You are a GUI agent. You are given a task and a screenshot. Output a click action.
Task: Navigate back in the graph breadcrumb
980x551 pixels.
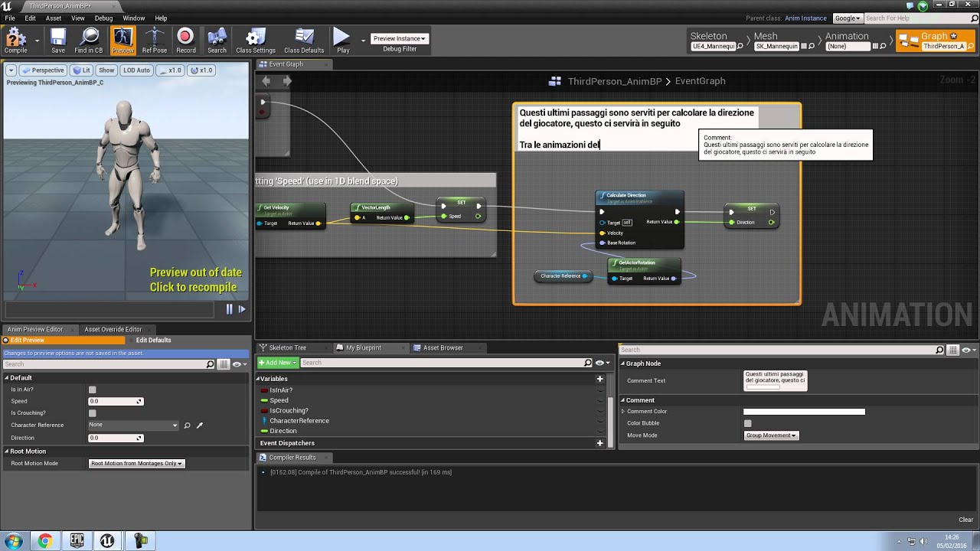click(x=266, y=80)
